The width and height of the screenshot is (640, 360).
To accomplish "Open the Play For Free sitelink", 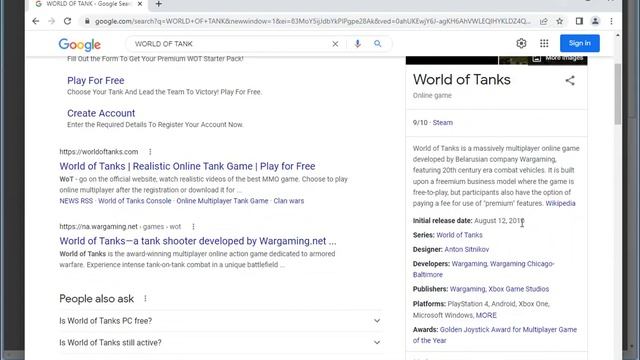I will point(96,80).
